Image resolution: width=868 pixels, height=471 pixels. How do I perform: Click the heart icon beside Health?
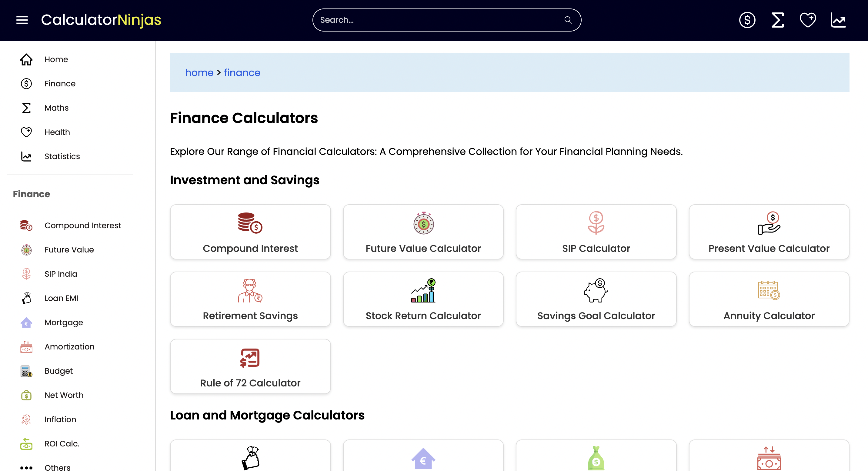click(26, 132)
